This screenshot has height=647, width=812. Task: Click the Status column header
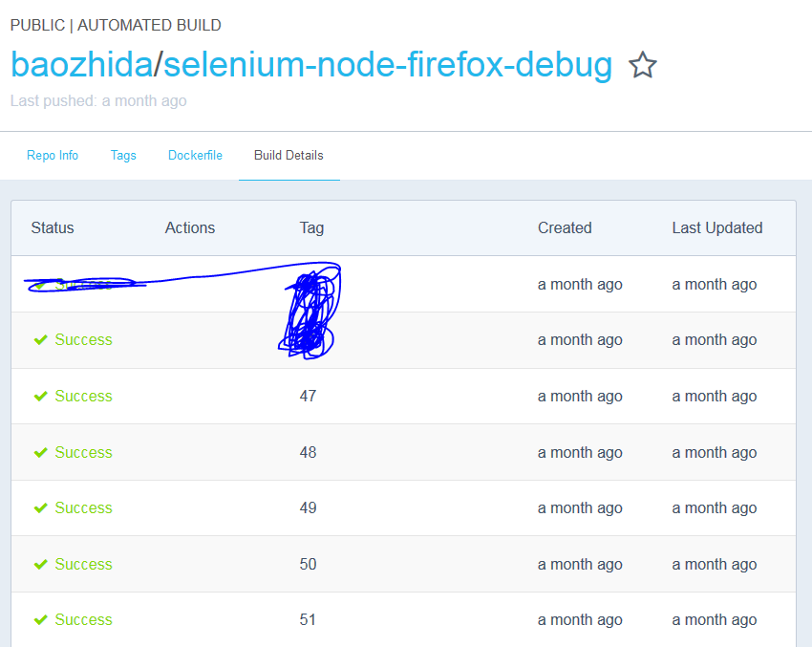click(x=53, y=227)
